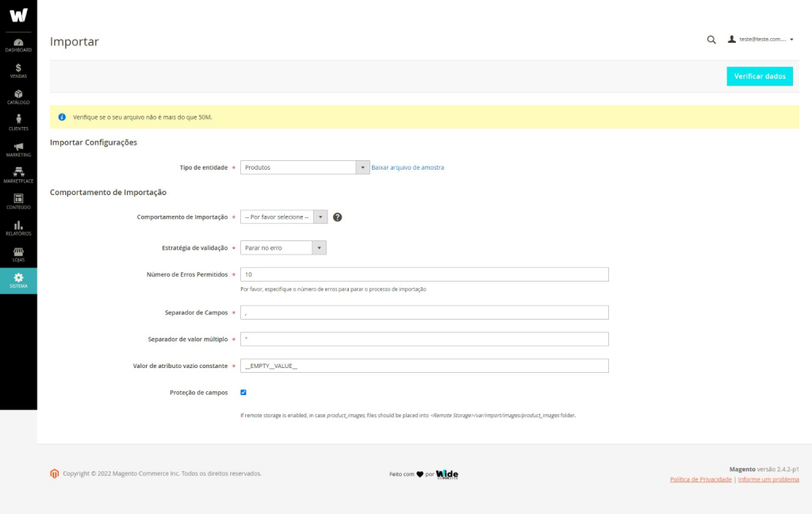Screen dimensions: 812x514
Task: Toggle Proteção de campos checkbox
Action: tap(243, 392)
